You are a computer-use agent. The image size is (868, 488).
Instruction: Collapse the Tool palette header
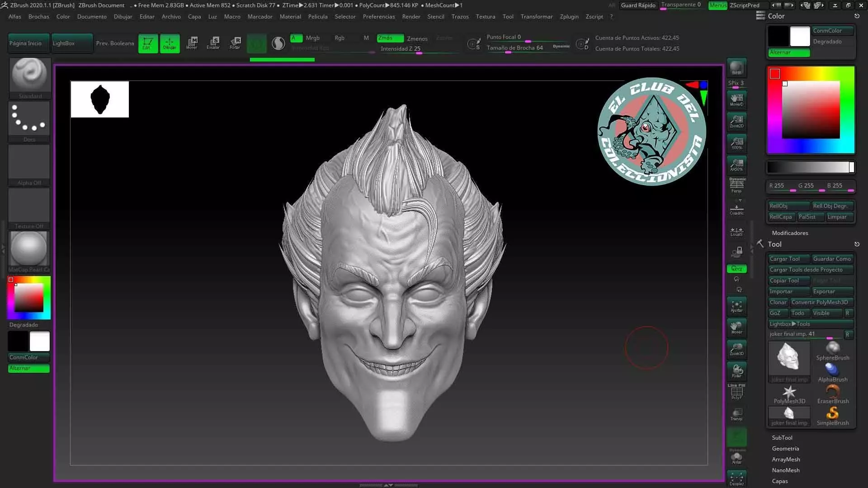pyautogui.click(x=774, y=244)
